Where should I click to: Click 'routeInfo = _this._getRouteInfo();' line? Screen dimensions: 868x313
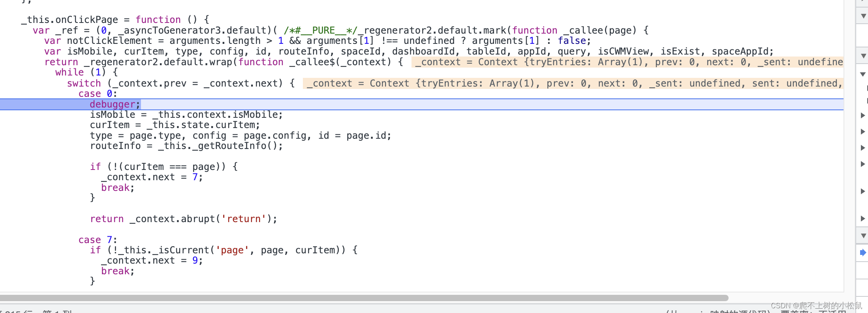pos(186,146)
